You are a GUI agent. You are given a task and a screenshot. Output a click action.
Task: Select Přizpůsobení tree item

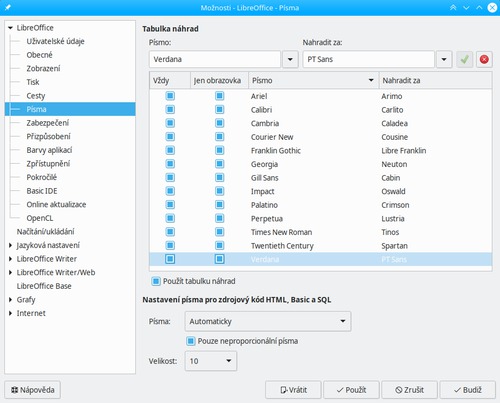coord(48,137)
